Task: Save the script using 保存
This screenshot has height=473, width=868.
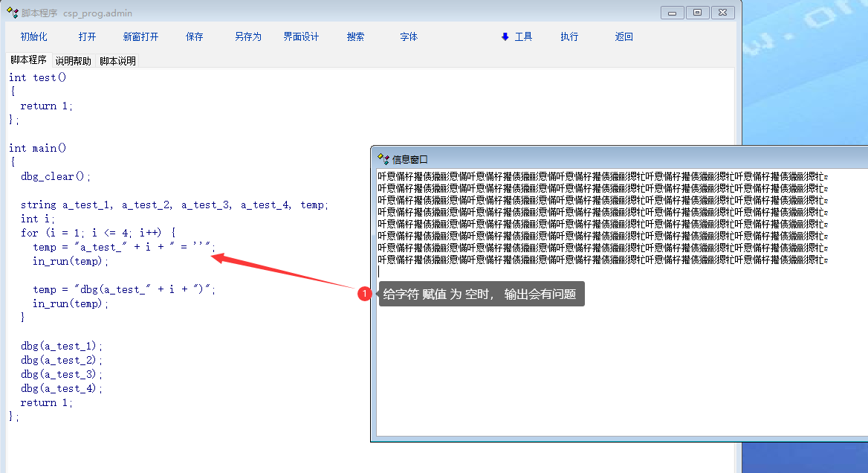Action: coord(195,37)
